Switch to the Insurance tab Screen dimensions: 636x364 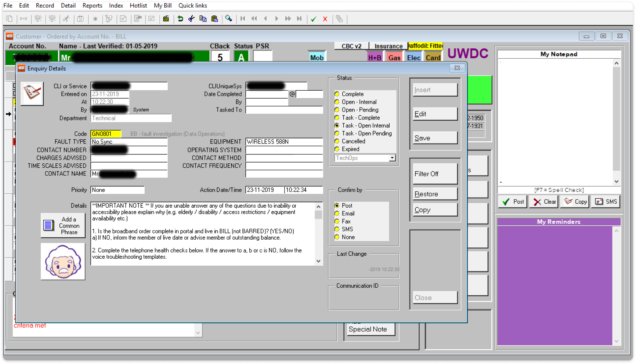tap(389, 46)
